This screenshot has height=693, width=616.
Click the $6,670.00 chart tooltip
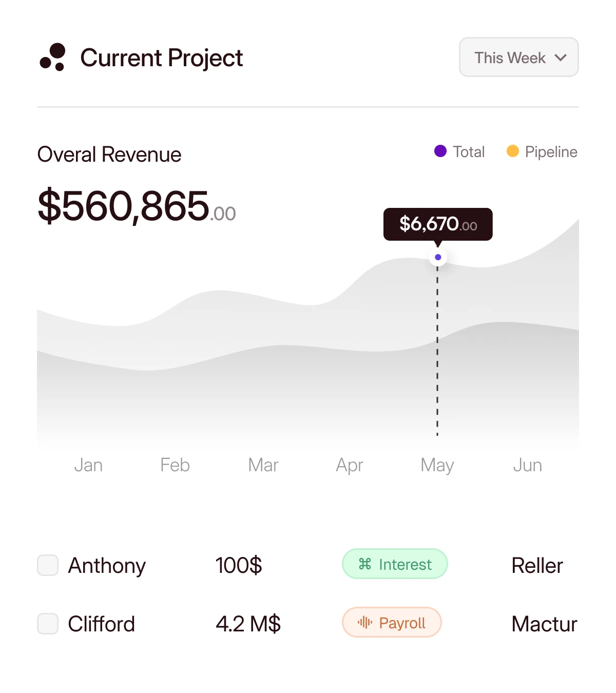(438, 224)
